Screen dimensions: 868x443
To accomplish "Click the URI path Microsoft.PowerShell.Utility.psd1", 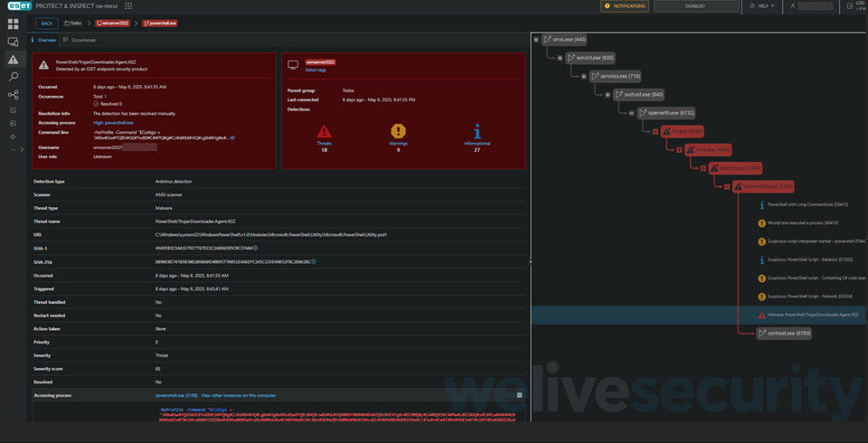I will 270,235.
